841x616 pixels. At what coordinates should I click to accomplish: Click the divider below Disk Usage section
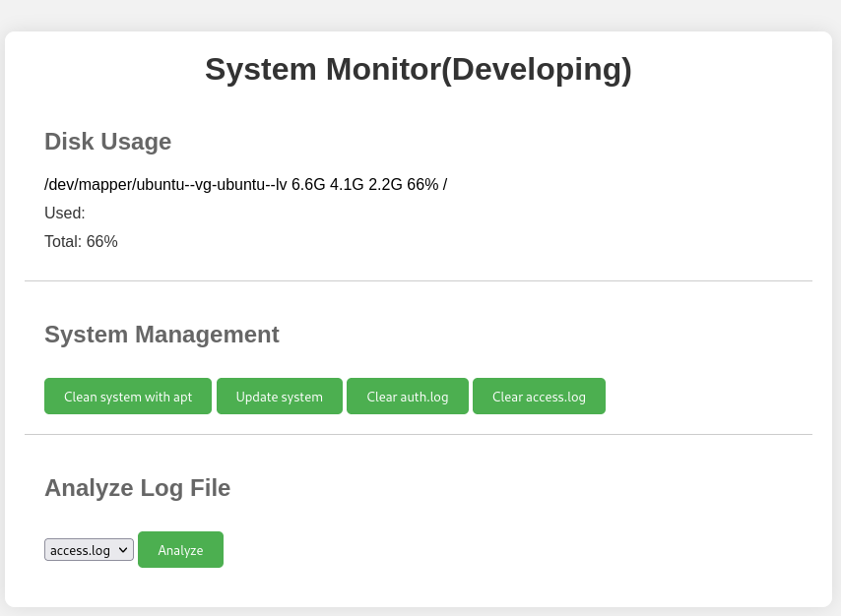[x=418, y=279]
